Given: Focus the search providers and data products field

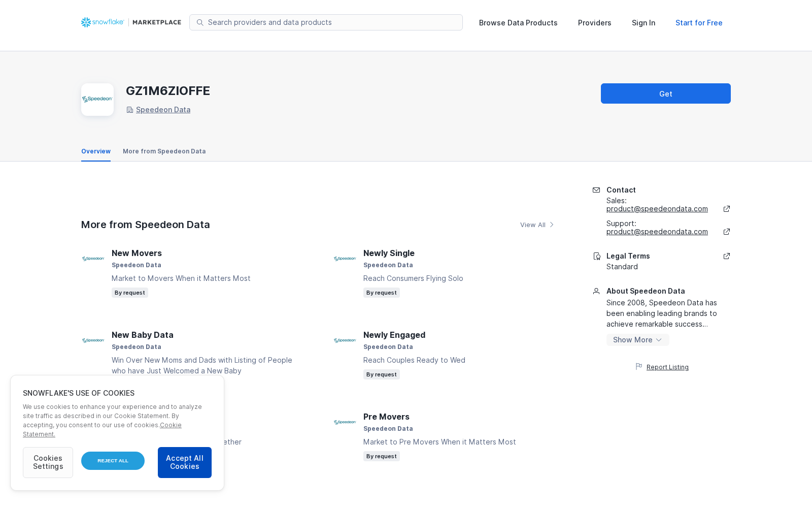Looking at the screenshot, I should 326,22.
